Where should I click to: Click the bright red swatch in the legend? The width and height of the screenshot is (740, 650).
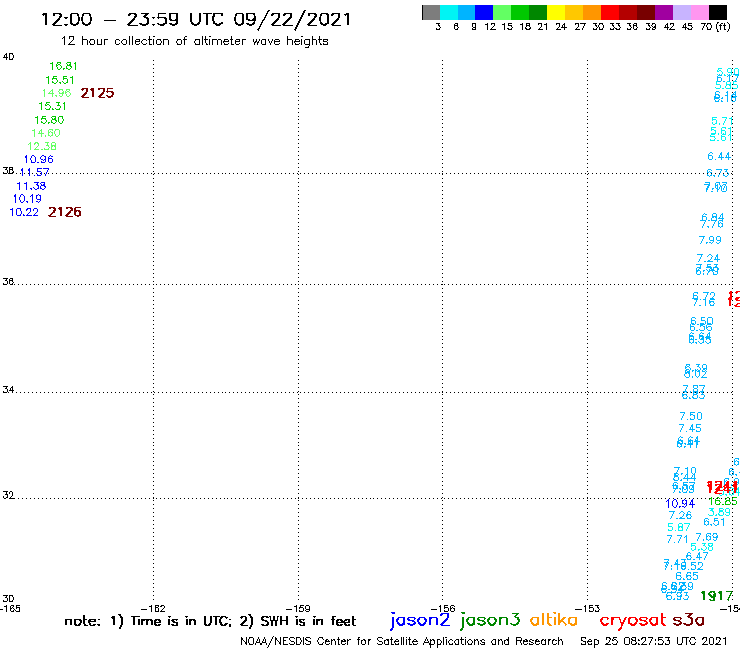click(610, 12)
